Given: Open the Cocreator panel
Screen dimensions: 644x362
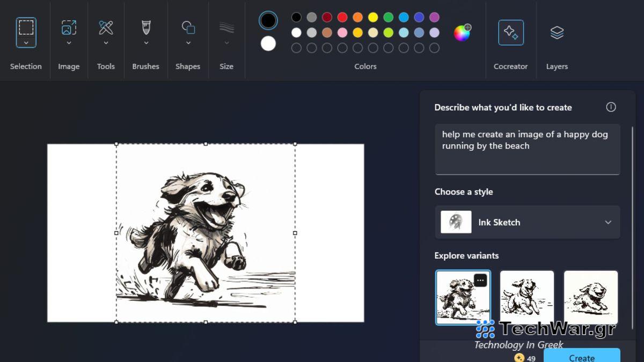Looking at the screenshot, I should 510,32.
